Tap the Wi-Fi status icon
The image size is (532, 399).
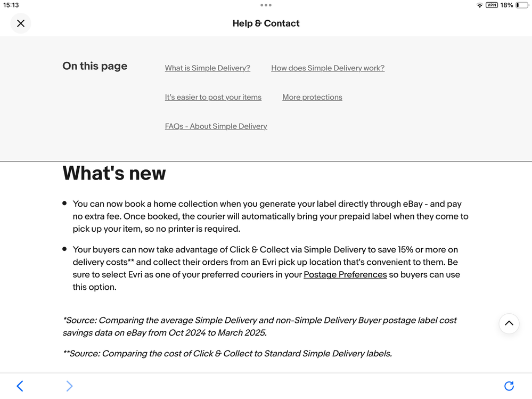(x=479, y=5)
